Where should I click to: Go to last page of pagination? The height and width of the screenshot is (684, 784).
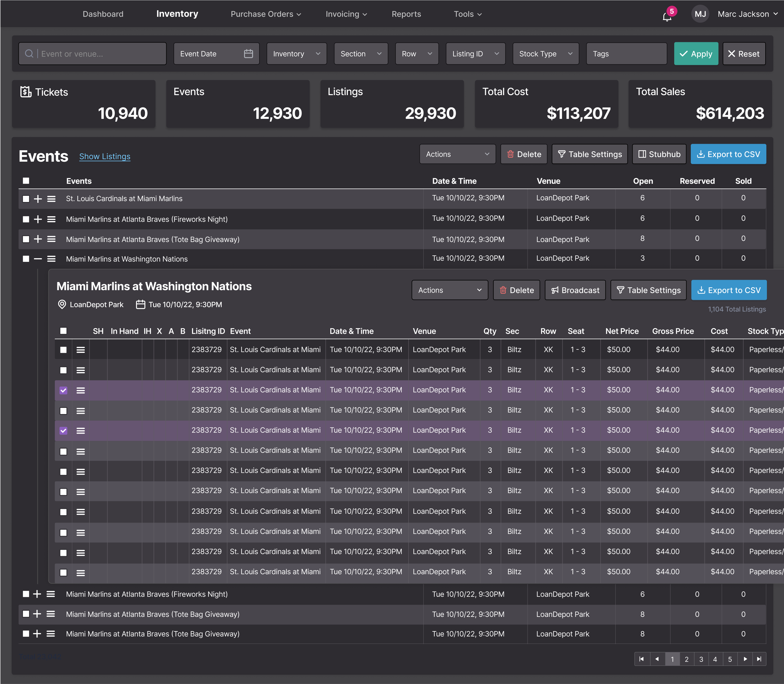pyautogui.click(x=759, y=659)
